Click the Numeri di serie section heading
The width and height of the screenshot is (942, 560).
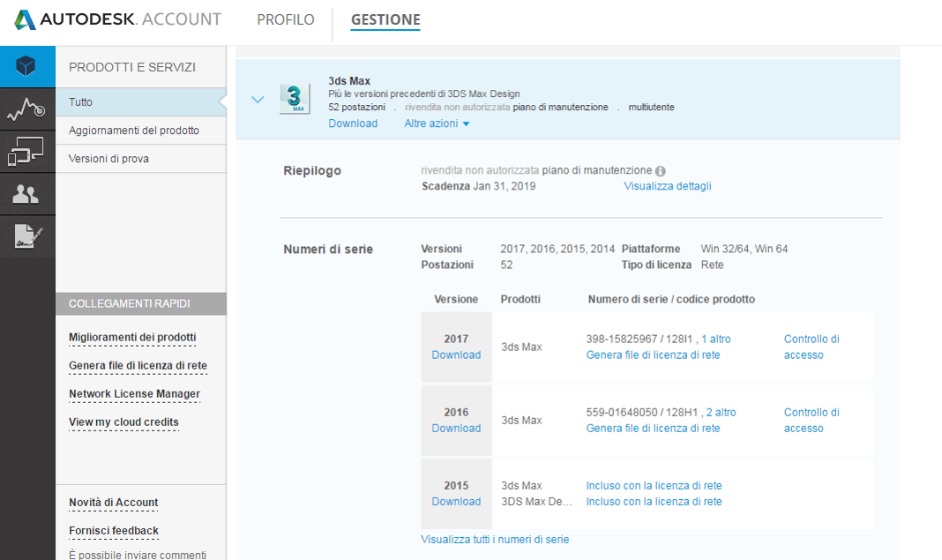point(328,250)
